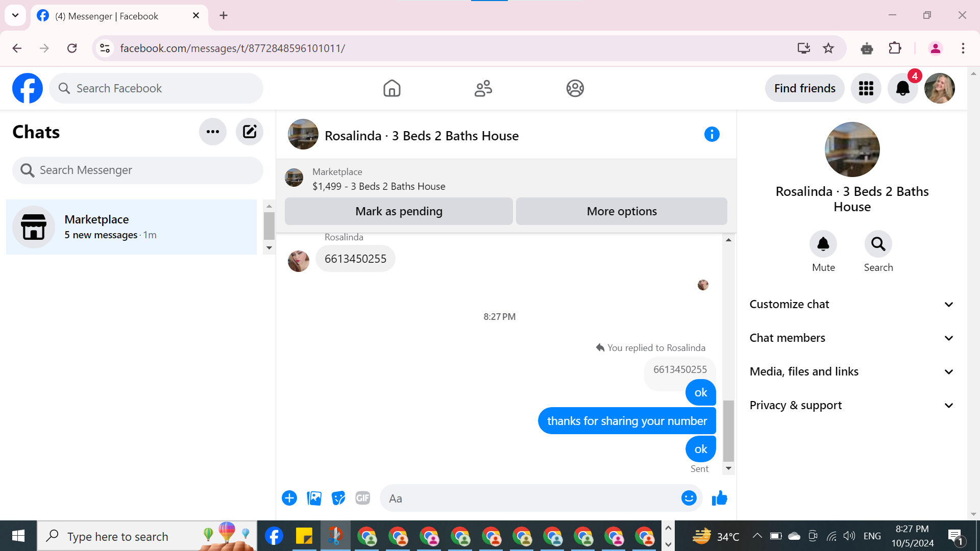The image size is (980, 551).
Task: Open the Facebook menu grid icon
Action: tap(866, 88)
